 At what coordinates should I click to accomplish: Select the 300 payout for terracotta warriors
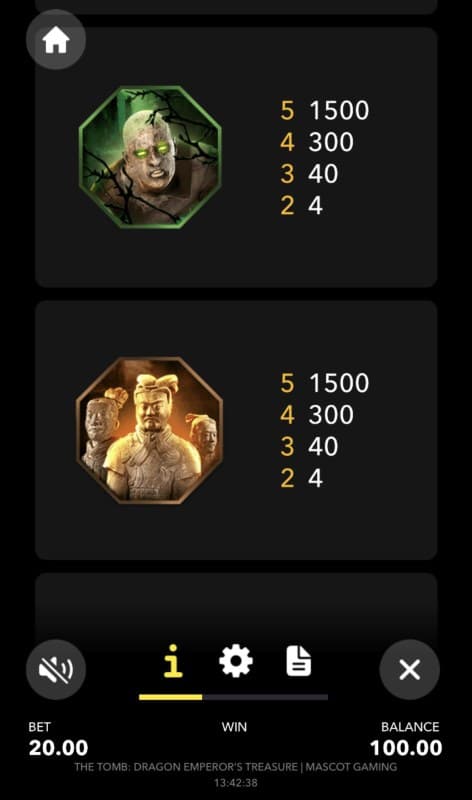[331, 415]
